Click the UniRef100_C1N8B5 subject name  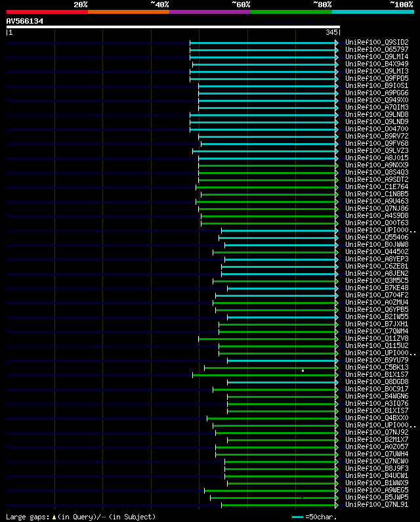[377, 194]
